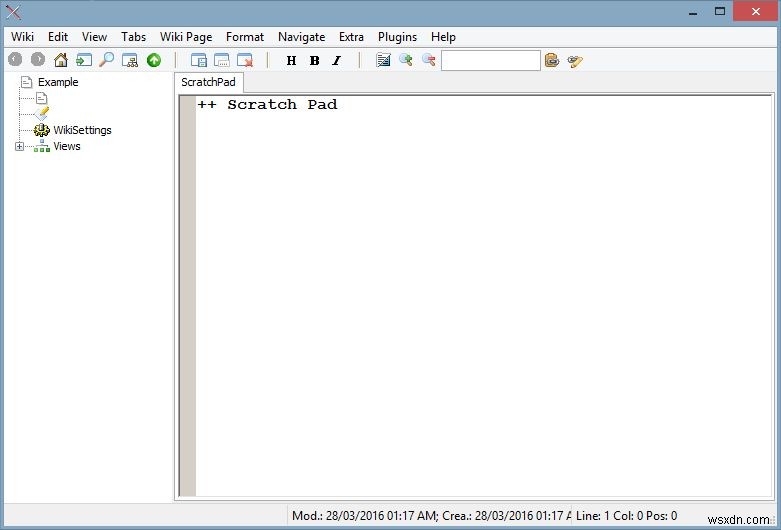Go to the wiki home page (house icon)
The width and height of the screenshot is (781, 530).
[61, 60]
